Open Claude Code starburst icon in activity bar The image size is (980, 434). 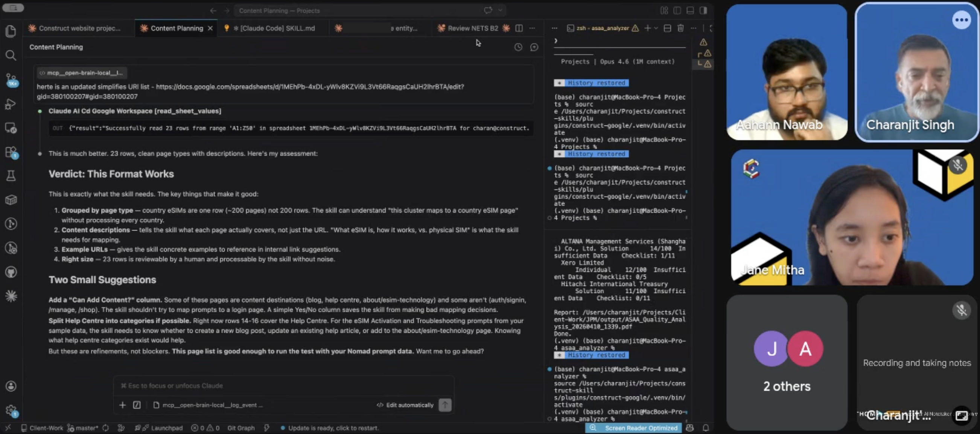click(x=11, y=296)
